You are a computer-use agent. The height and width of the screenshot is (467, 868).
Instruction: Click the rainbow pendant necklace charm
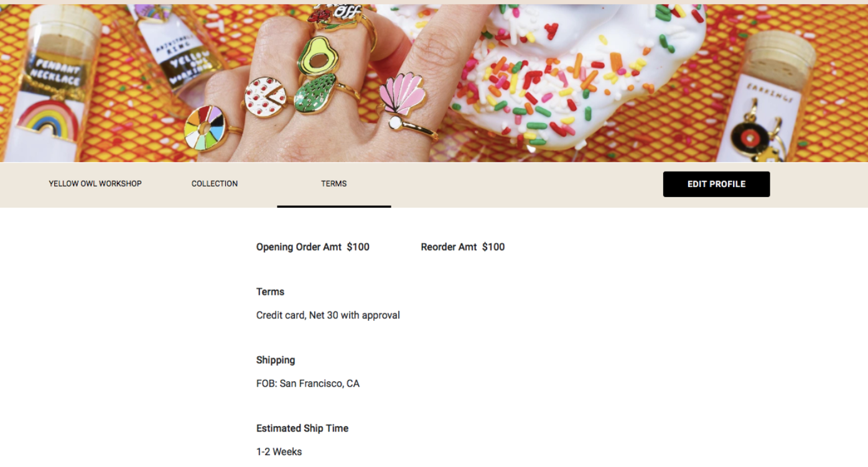[47, 119]
